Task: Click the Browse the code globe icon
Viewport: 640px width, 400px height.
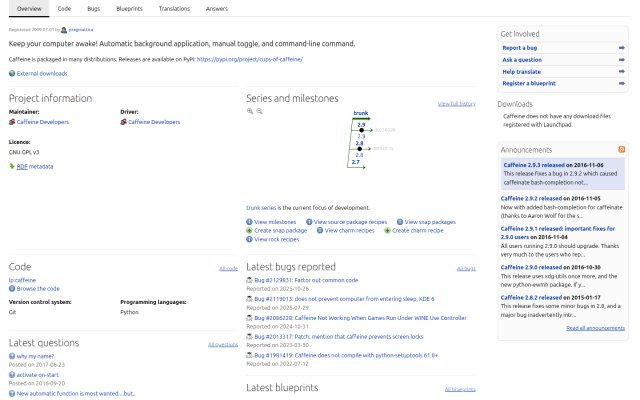Action: [x=12, y=289]
